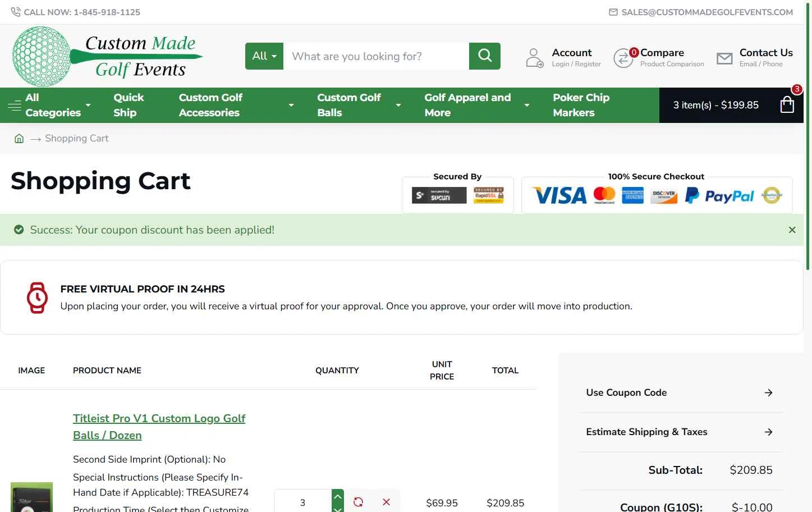Image resolution: width=812 pixels, height=512 pixels.
Task: Update cart quantity with refresh icon
Action: pos(359,502)
